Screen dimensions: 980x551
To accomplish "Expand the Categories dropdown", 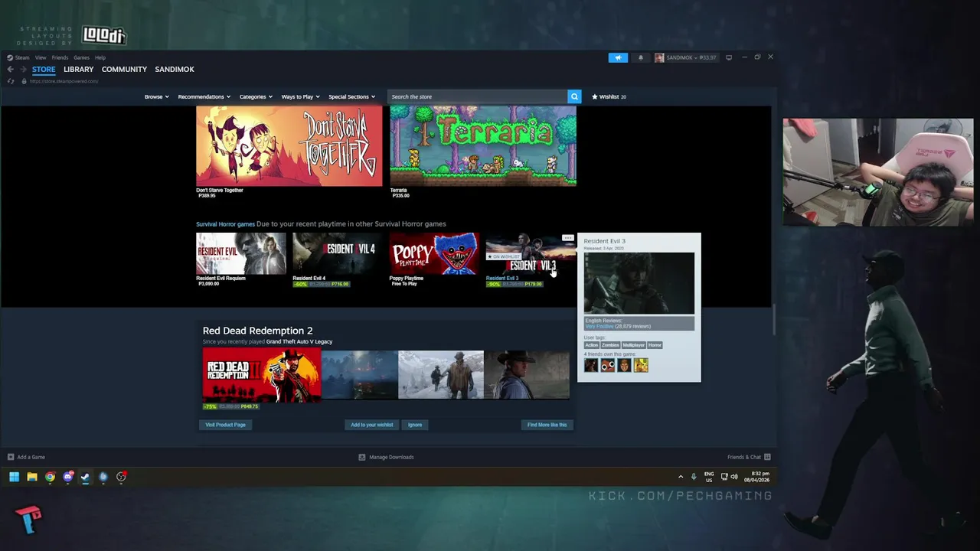I will (256, 97).
